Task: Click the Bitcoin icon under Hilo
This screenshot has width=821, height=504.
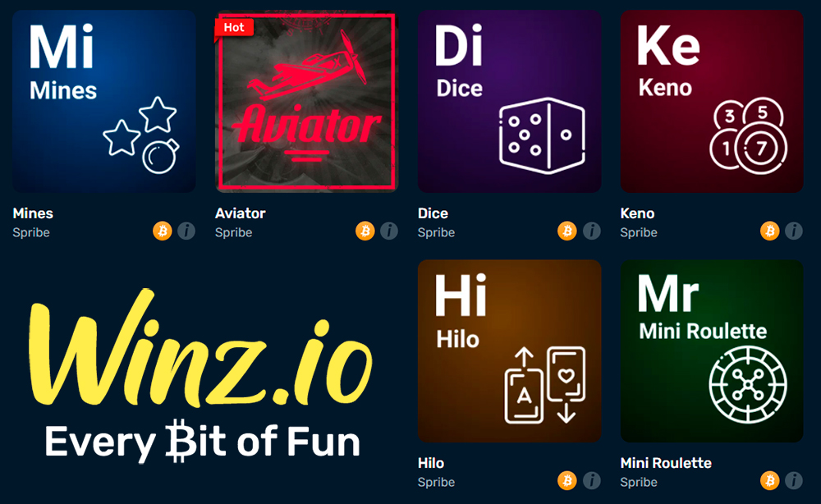Action: pyautogui.click(x=567, y=480)
